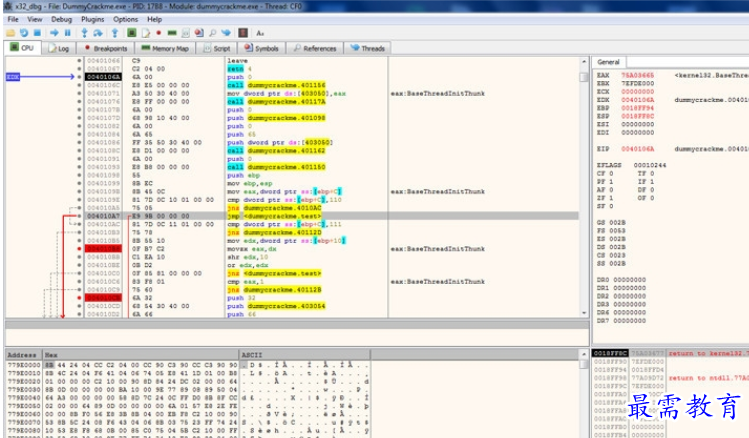Viewport: 749px width, 438px height.
Task: Toggle breakpoint bullet at address 004010A7
Action: [79, 216]
